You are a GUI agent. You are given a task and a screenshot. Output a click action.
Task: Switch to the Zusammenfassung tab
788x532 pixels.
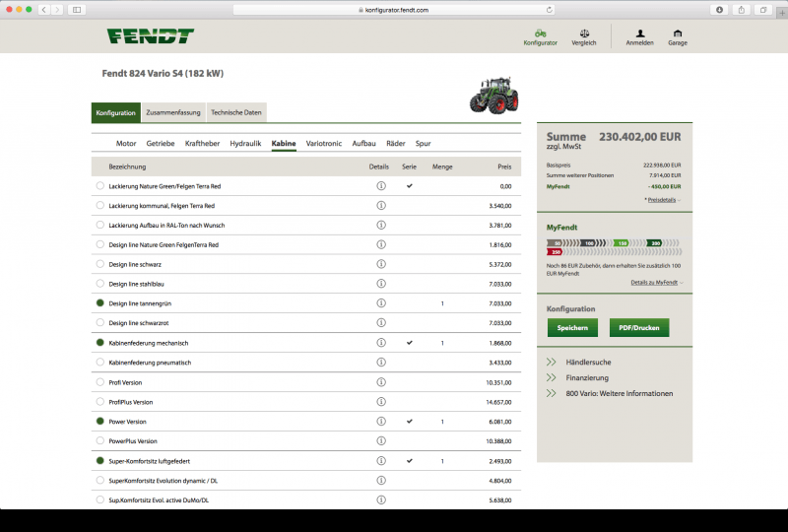tap(173, 112)
